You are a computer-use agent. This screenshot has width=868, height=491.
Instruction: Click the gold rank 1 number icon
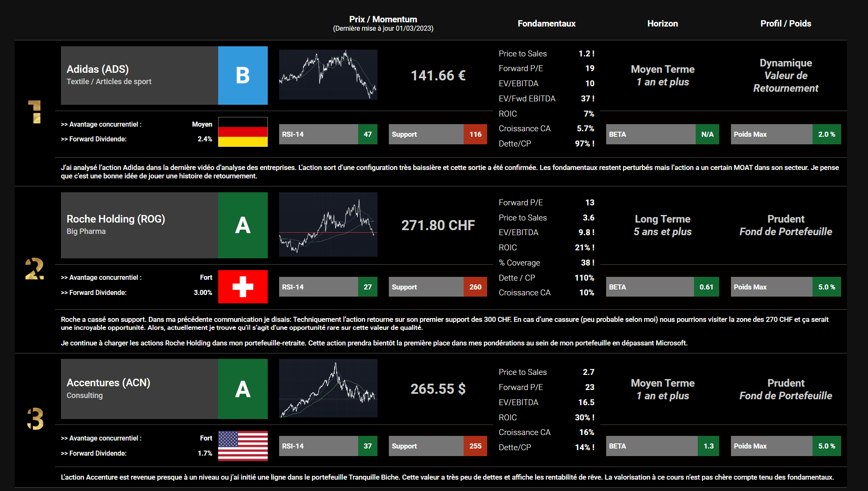pos(35,111)
